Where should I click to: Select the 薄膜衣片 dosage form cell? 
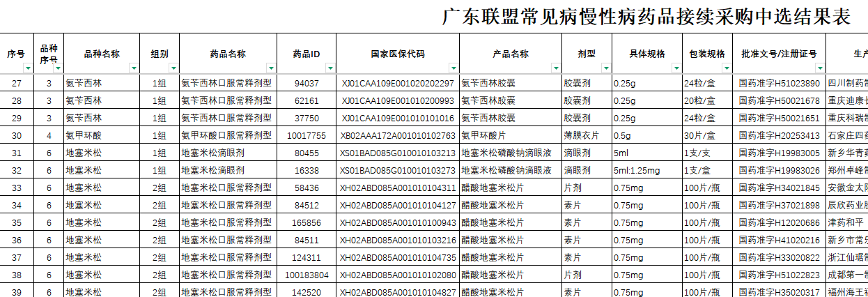[x=582, y=136]
